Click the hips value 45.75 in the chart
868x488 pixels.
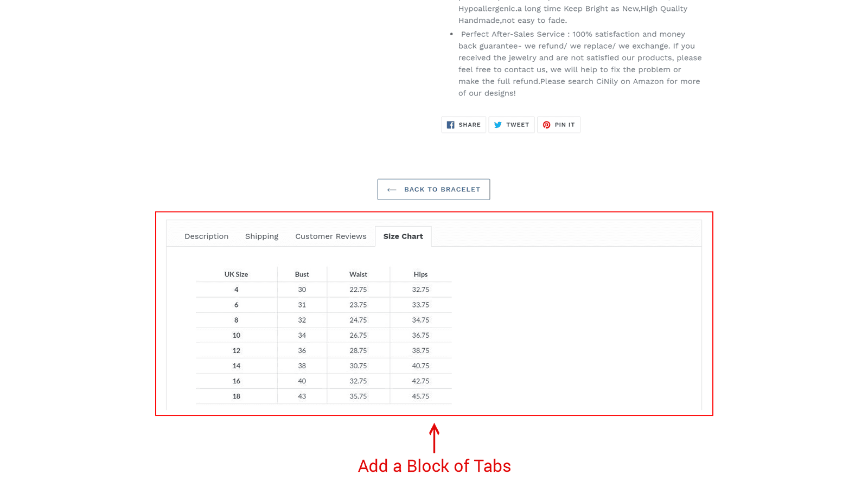pyautogui.click(x=420, y=396)
